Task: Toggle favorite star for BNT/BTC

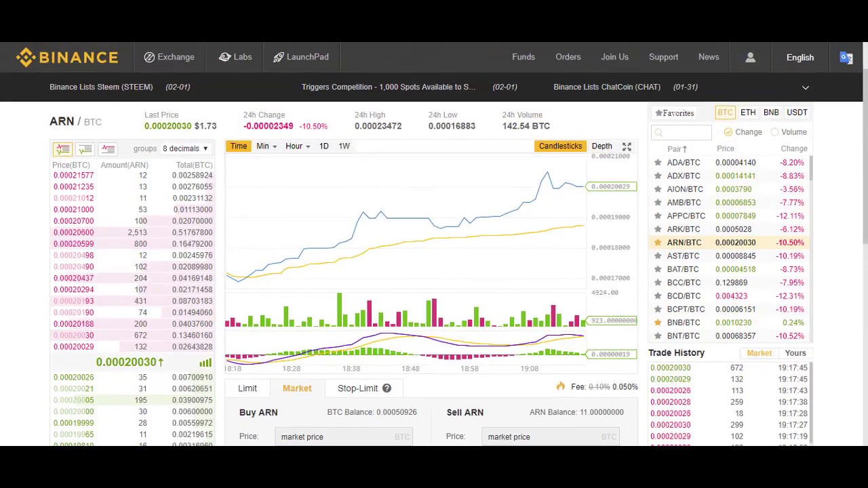Action: pyautogui.click(x=657, y=335)
